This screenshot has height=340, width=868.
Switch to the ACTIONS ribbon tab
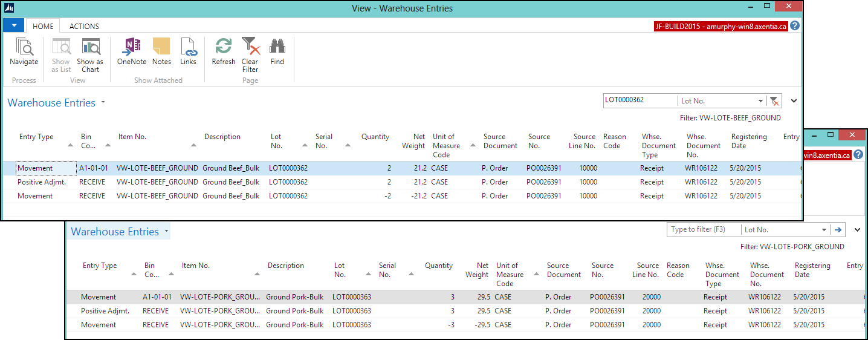tap(84, 27)
